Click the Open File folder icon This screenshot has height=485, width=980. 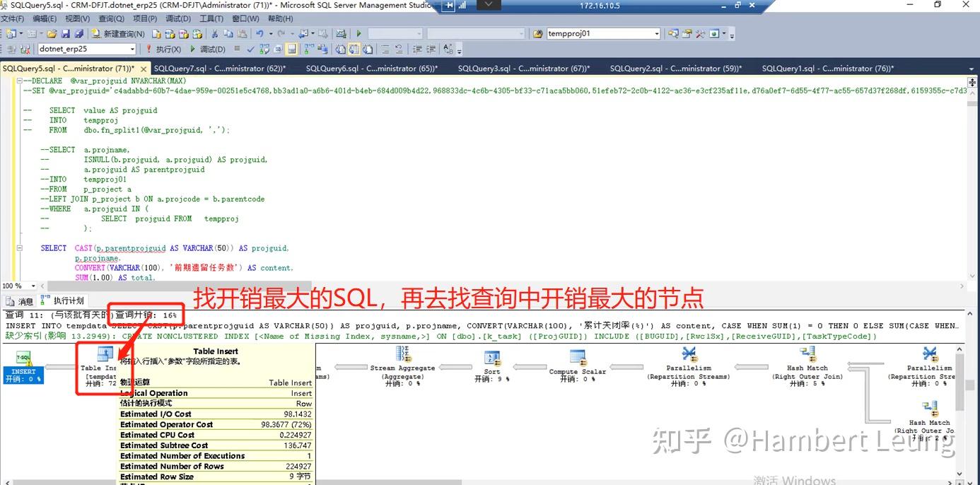coord(52,33)
